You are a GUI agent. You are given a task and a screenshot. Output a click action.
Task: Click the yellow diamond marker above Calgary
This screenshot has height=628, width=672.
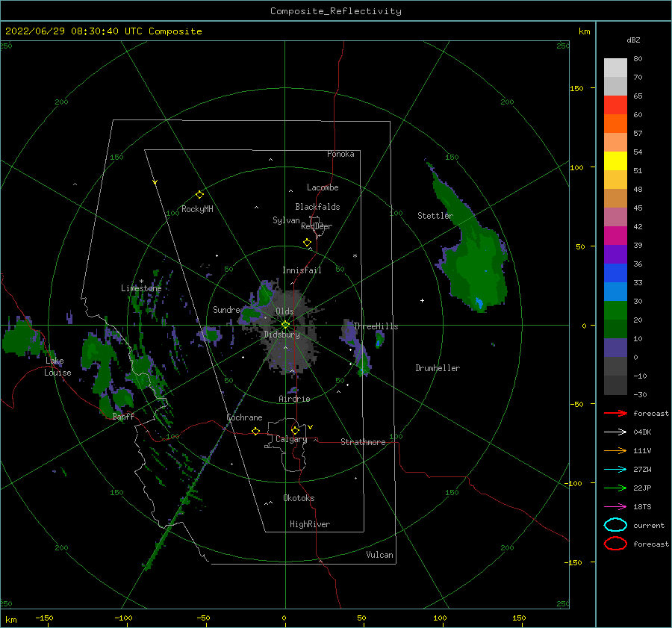tap(295, 430)
